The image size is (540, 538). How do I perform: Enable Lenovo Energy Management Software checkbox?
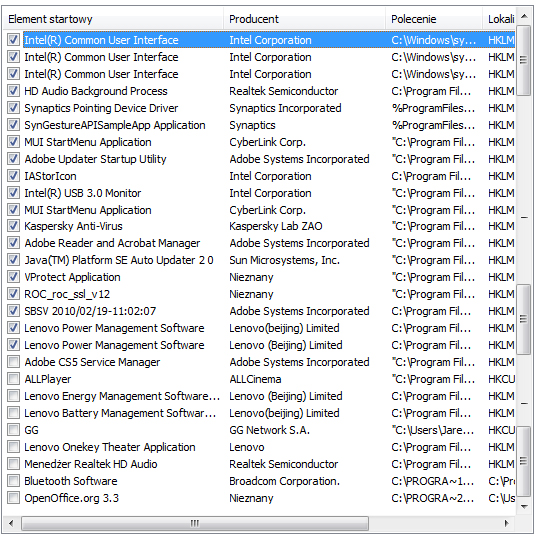coord(13,396)
